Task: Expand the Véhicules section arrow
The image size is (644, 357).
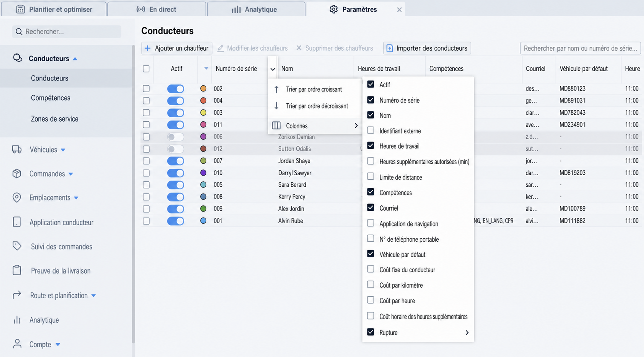Action: tap(63, 150)
